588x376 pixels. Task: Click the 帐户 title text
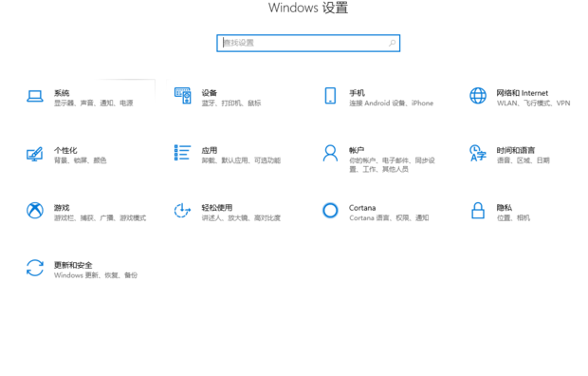(357, 150)
